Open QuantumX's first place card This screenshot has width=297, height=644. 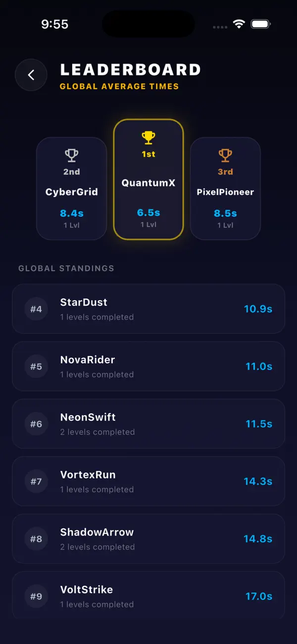148,179
